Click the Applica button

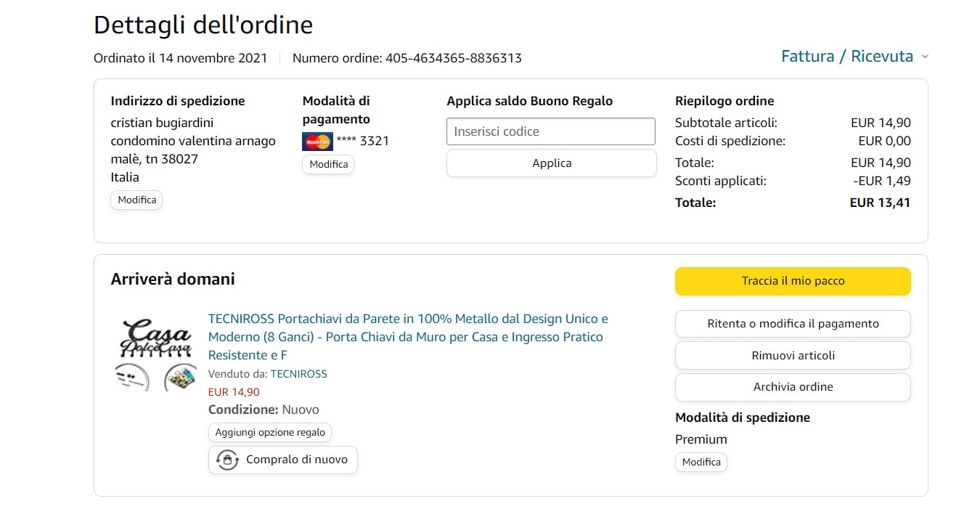(552, 163)
